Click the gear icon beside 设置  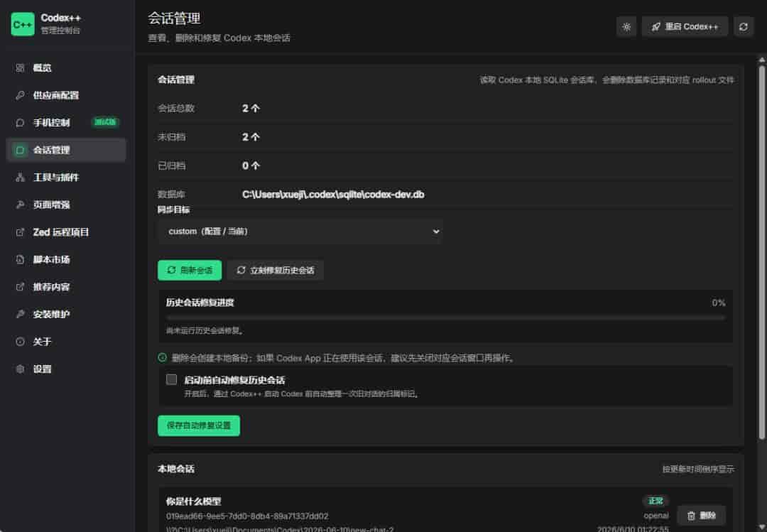20,369
